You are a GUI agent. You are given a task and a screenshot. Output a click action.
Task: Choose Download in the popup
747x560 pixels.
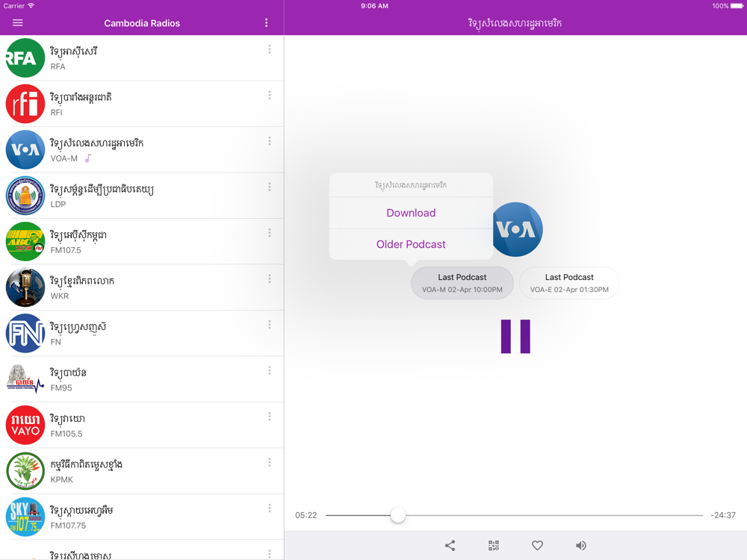tap(411, 213)
